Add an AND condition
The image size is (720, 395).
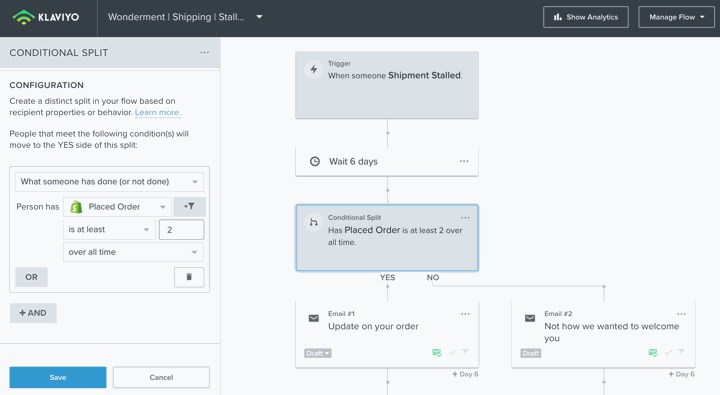click(33, 313)
